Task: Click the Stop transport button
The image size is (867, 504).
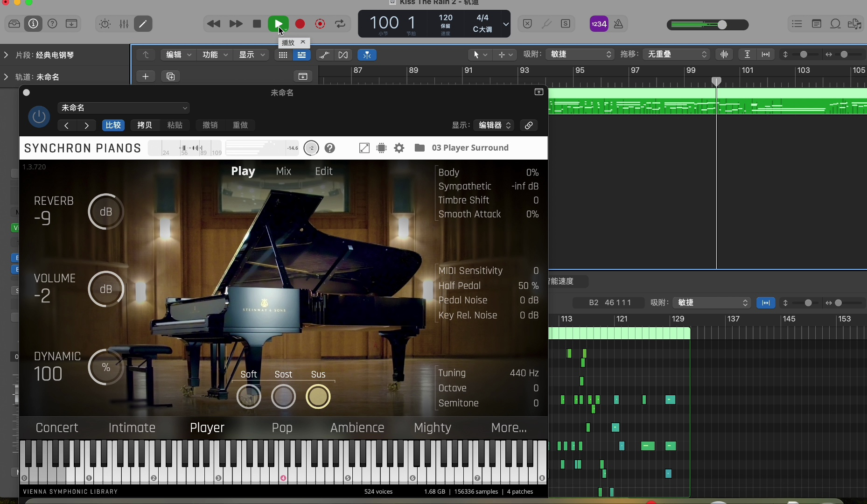Action: (x=257, y=24)
